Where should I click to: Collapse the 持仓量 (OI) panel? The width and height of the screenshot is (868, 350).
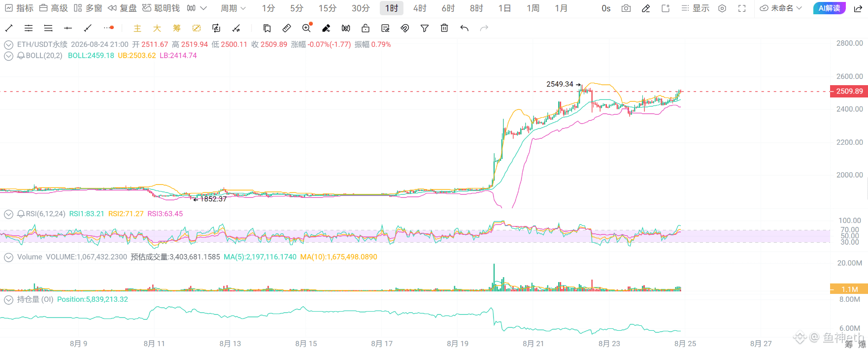tap(8, 300)
